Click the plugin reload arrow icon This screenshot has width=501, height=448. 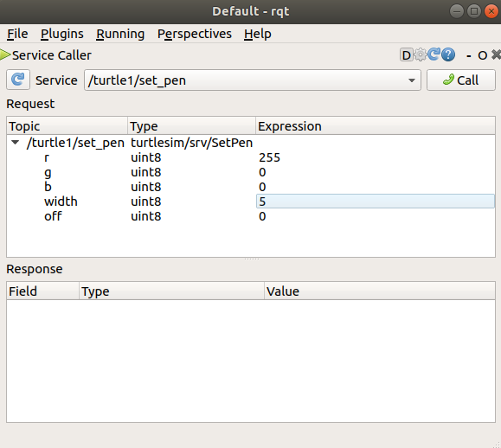click(x=434, y=54)
